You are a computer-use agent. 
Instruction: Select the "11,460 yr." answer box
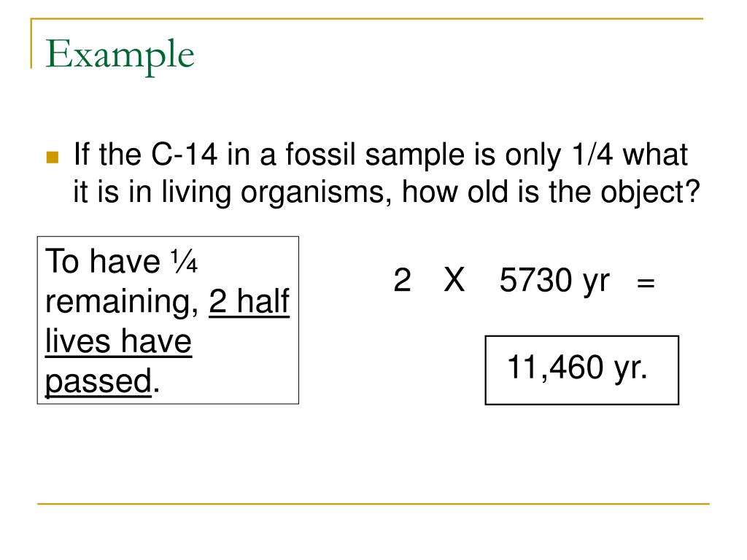coord(581,370)
